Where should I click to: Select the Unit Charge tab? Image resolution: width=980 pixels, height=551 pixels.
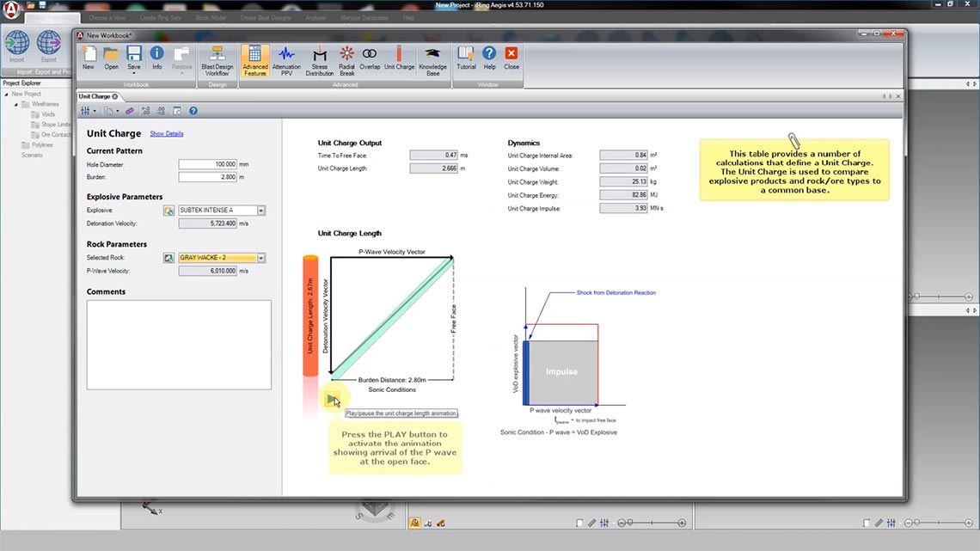[93, 96]
